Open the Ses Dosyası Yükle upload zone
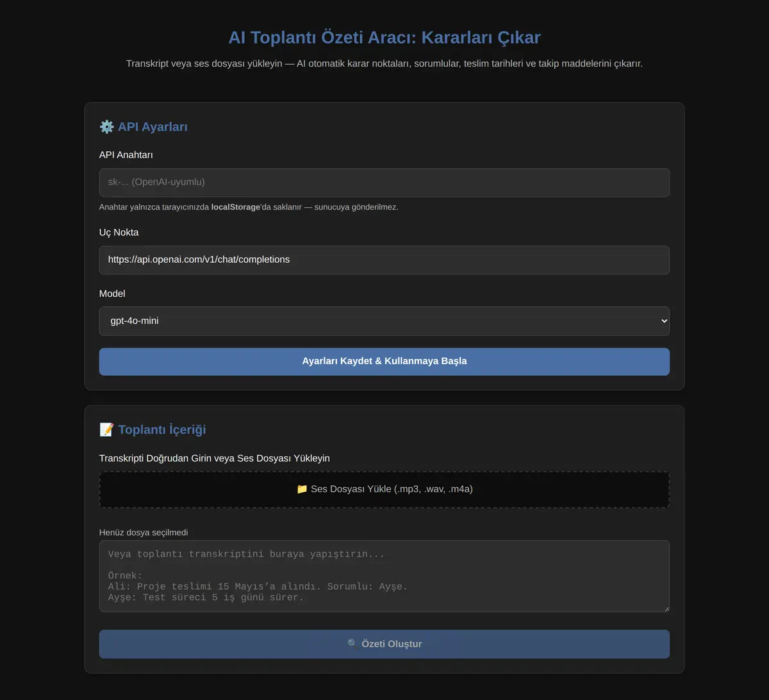Screen dimensions: 769x700 (x=384, y=490)
